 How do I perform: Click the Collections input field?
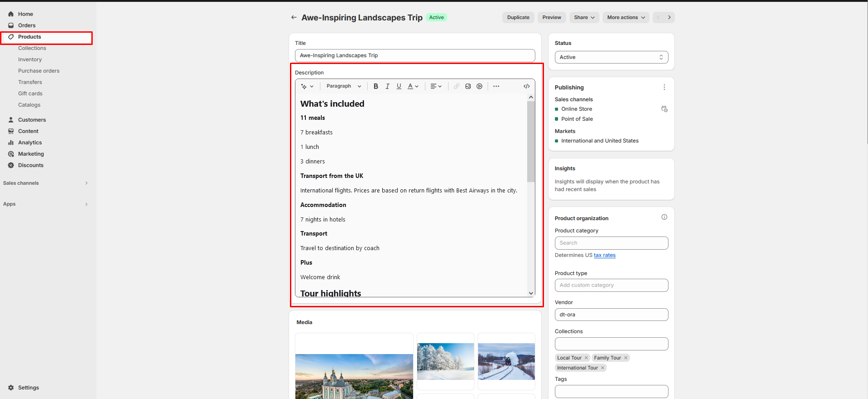pyautogui.click(x=611, y=344)
